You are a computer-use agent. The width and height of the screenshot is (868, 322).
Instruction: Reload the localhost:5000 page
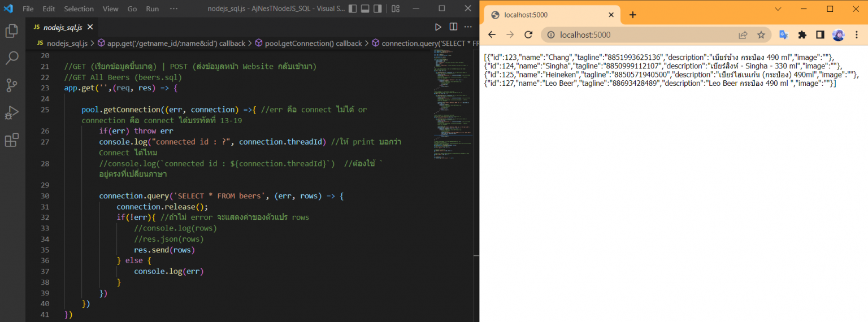[528, 35]
